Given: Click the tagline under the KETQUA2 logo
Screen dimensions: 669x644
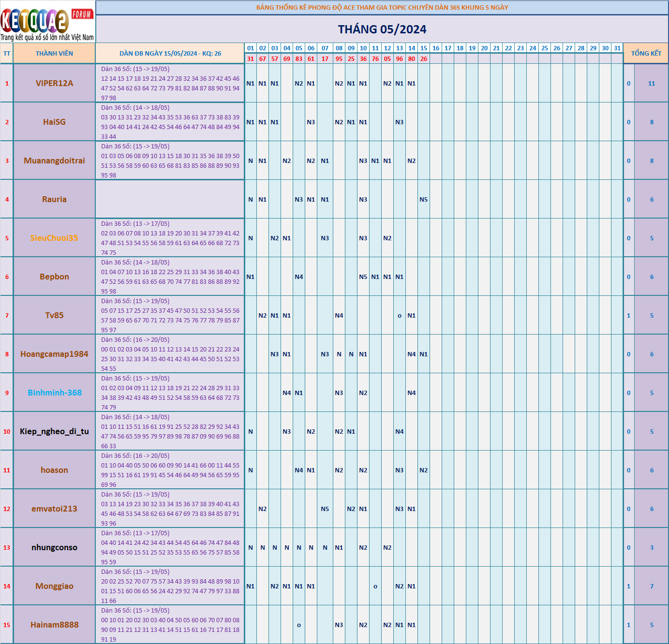Looking at the screenshot, I should point(47,36).
